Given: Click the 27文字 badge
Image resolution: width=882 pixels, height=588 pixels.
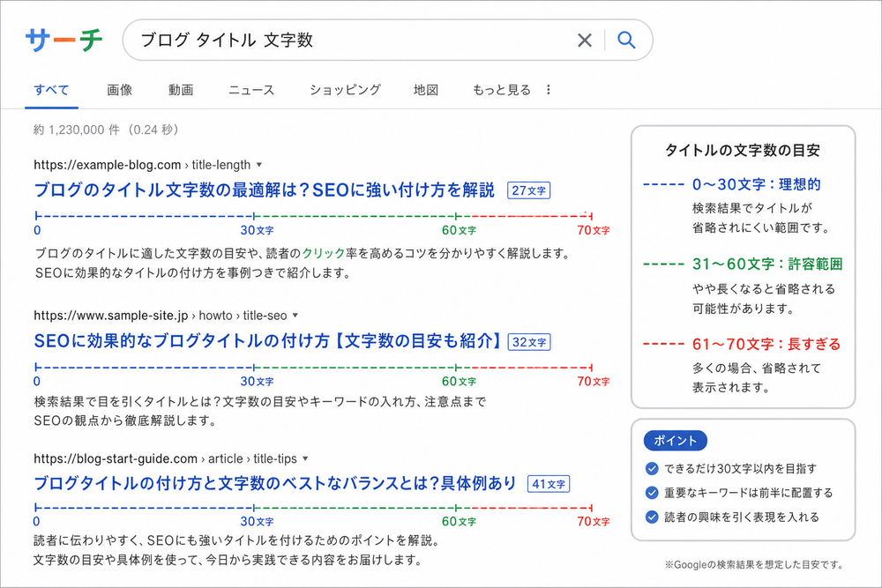Looking at the screenshot, I should click(x=528, y=190).
